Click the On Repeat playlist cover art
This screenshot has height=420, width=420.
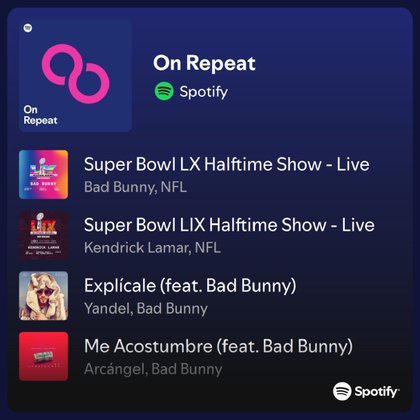75,75
